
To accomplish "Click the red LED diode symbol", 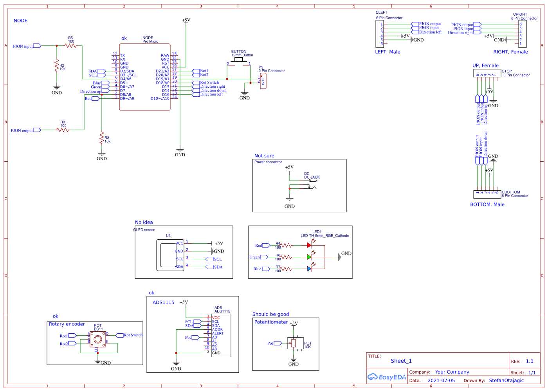I will coord(309,246).
